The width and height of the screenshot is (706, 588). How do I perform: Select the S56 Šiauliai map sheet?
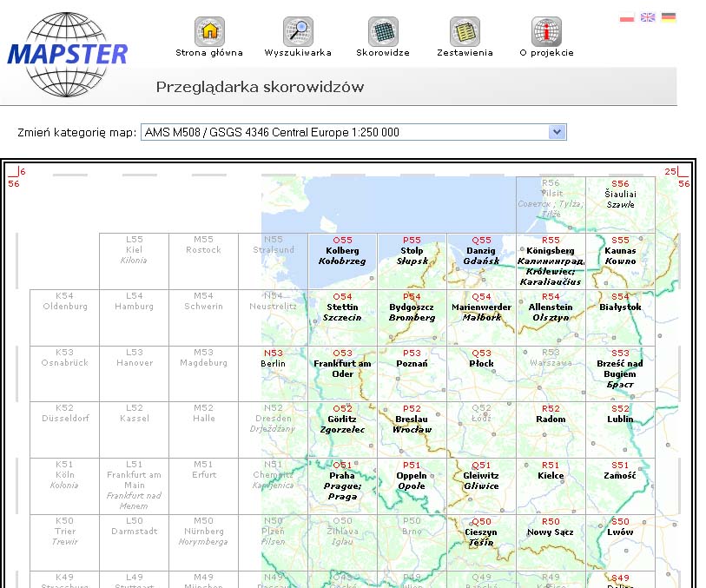[x=620, y=205]
